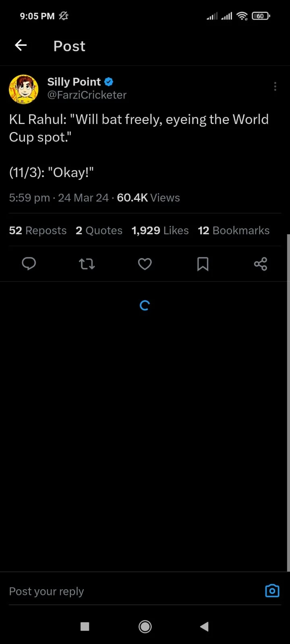290x644 pixels.
Task: Attach a photo using the camera icon
Action: [272, 590]
